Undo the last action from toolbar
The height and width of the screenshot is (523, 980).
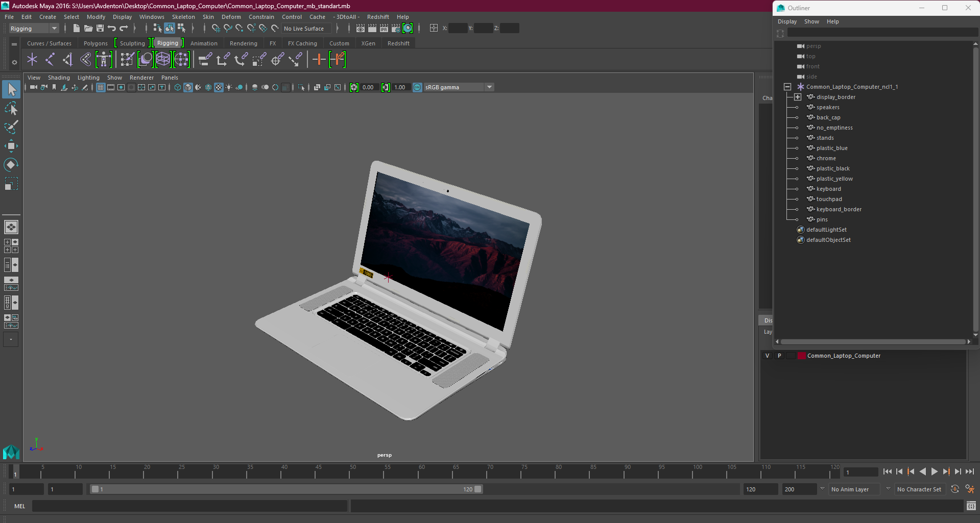[112, 29]
